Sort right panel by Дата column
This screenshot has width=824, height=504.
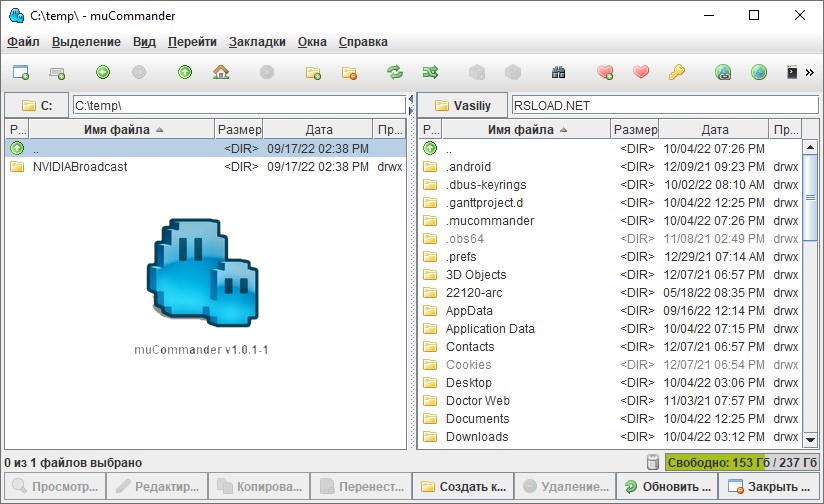[x=714, y=130]
